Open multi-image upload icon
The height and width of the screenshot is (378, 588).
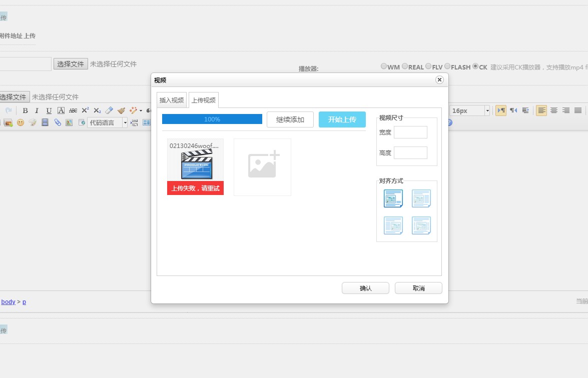(8, 122)
